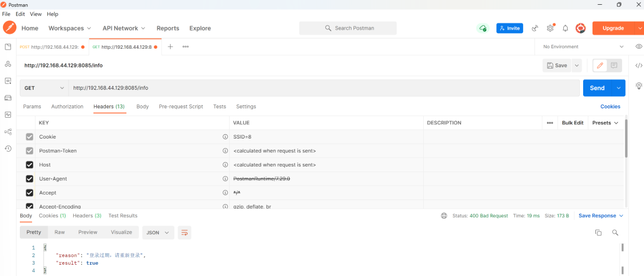Switch to the POST request tab
Screen dimensions: 644x276
tap(52, 47)
